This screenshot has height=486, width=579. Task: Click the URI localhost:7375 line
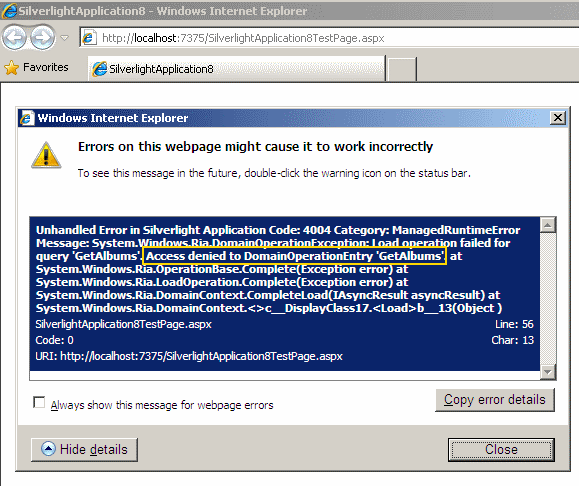189,356
